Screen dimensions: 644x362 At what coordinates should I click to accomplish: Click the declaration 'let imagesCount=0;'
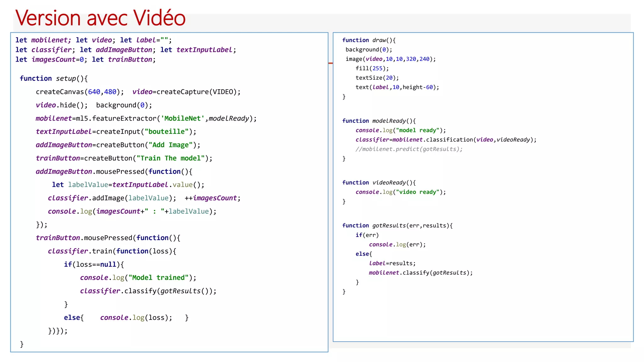(x=51, y=59)
